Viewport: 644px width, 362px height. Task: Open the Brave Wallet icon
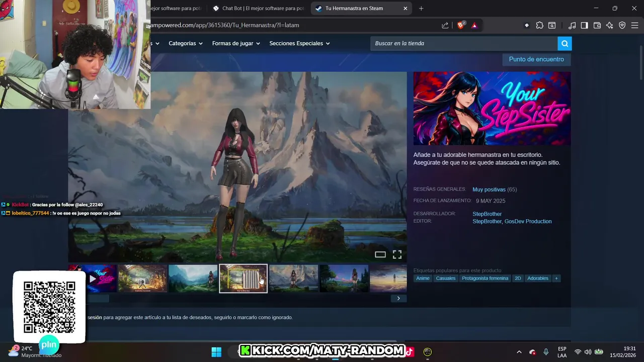pos(597,25)
